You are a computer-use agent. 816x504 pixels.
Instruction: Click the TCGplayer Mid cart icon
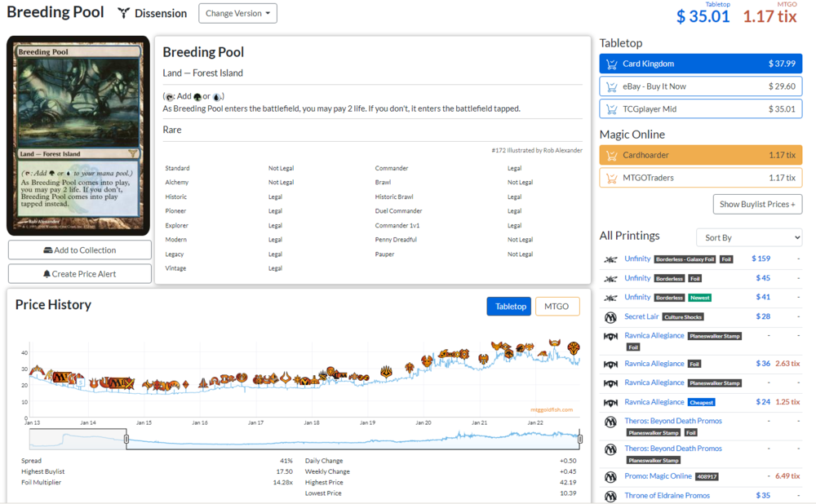(611, 109)
